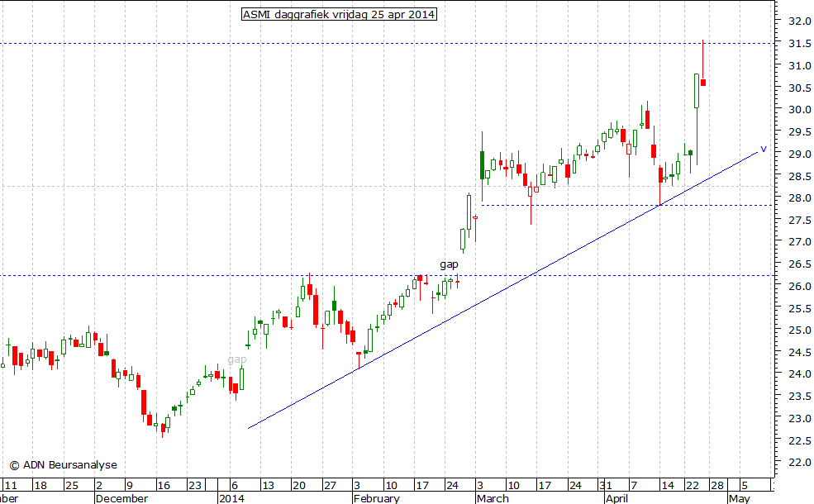The height and width of the screenshot is (504, 814).
Task: Click the 30.5 price axis label
Action: coord(799,88)
